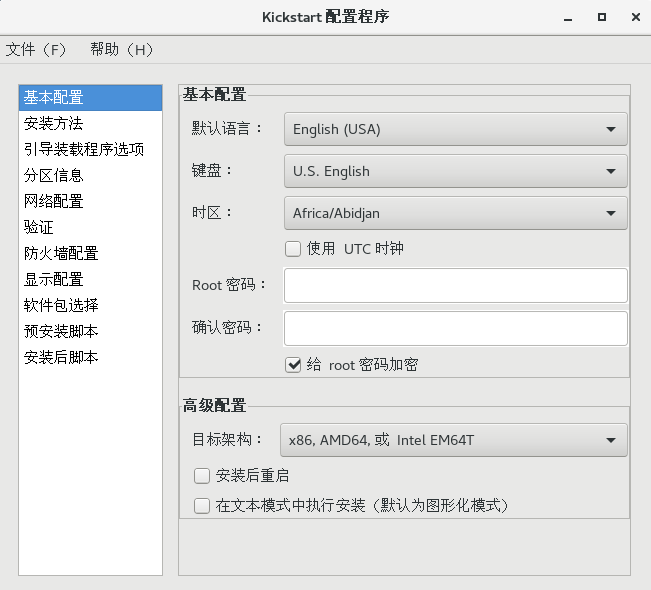This screenshot has width=651, height=590.
Task: Focus the 确认密码 input field
Action: coord(455,328)
